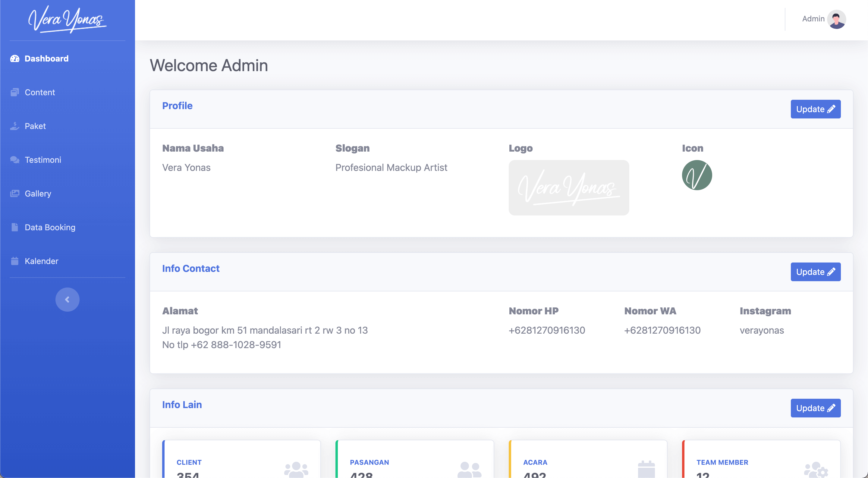Click the Content stacked pages icon
The width and height of the screenshot is (868, 478).
click(14, 92)
